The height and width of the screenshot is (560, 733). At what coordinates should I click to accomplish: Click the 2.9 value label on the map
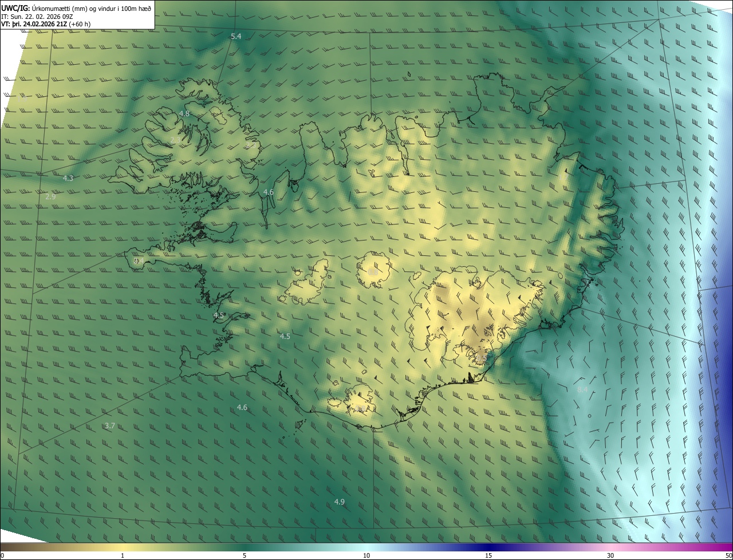point(50,196)
